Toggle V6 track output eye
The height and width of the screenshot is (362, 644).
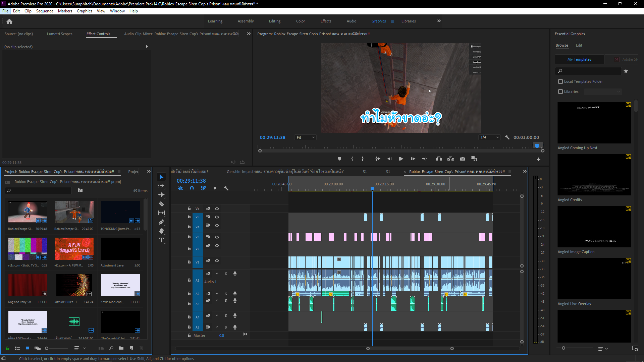217,208
